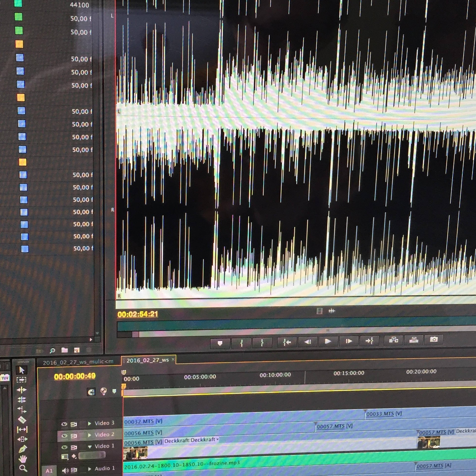Viewport: 476px width, 476px height.
Task: Hide the Video 1 track output
Action: 65,447
